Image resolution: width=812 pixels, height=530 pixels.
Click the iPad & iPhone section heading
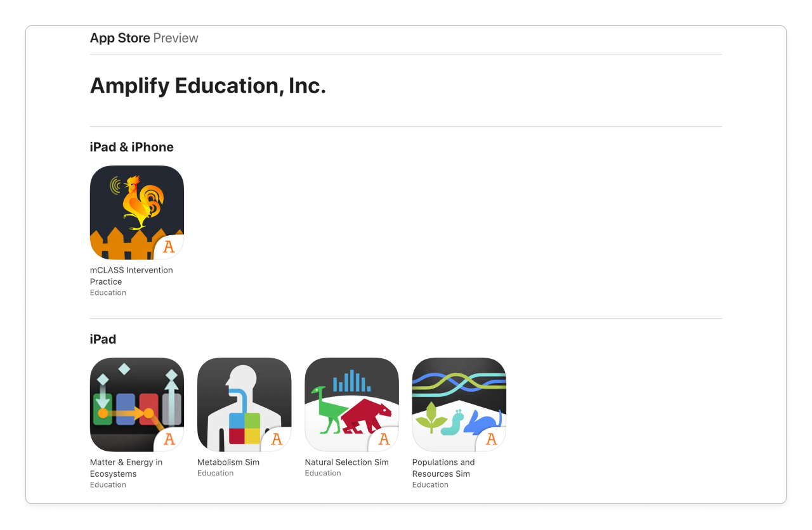(132, 147)
